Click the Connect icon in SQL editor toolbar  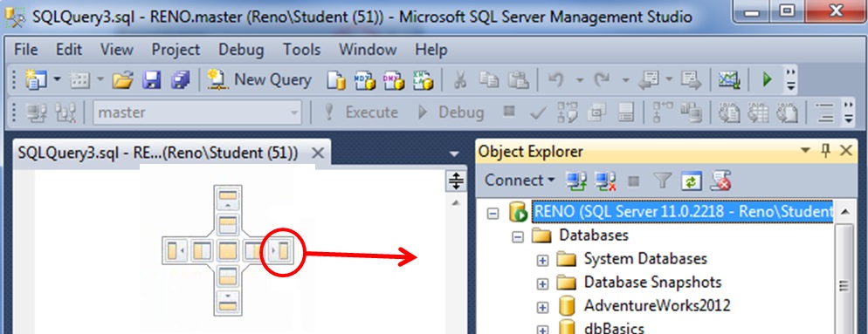[37, 112]
